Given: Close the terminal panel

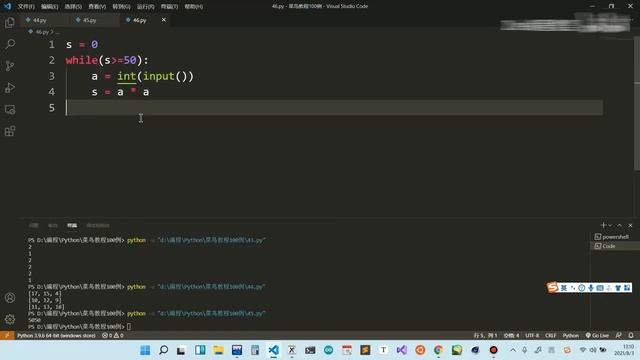Looking at the screenshot, I should coord(630,225).
